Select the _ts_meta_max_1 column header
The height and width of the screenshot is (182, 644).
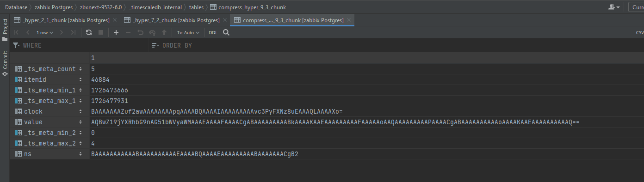point(50,101)
